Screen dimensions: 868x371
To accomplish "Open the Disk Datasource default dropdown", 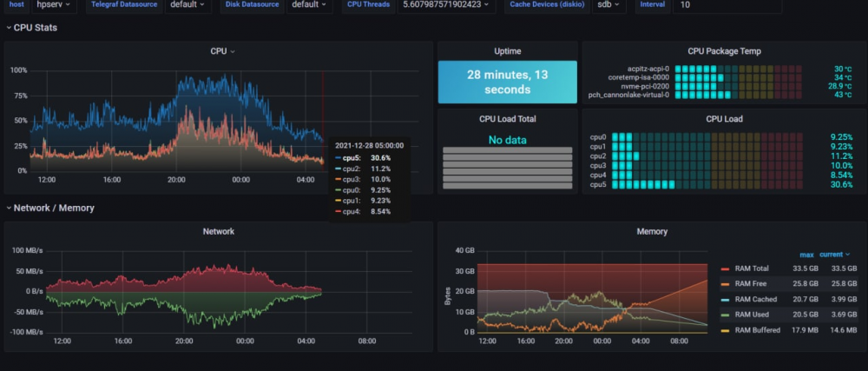I will point(310,4).
